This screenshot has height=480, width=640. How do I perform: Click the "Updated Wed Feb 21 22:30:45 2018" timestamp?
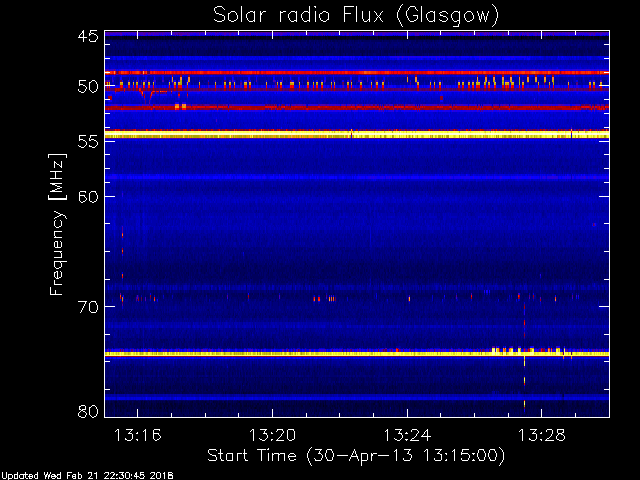tap(87, 476)
